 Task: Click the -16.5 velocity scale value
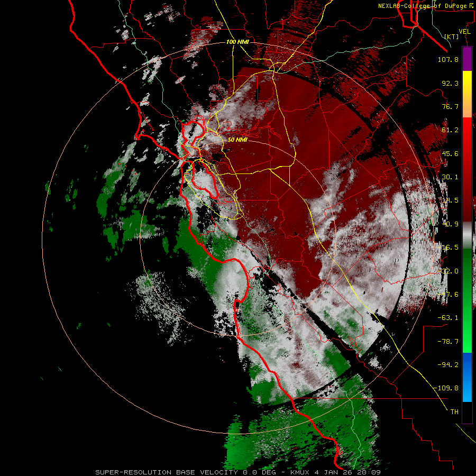point(448,248)
